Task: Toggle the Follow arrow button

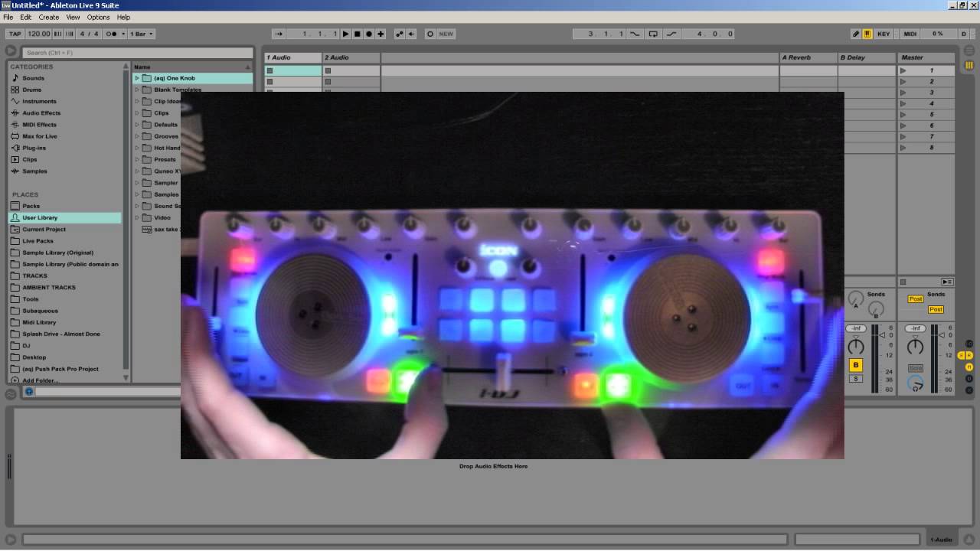Action: click(x=279, y=34)
